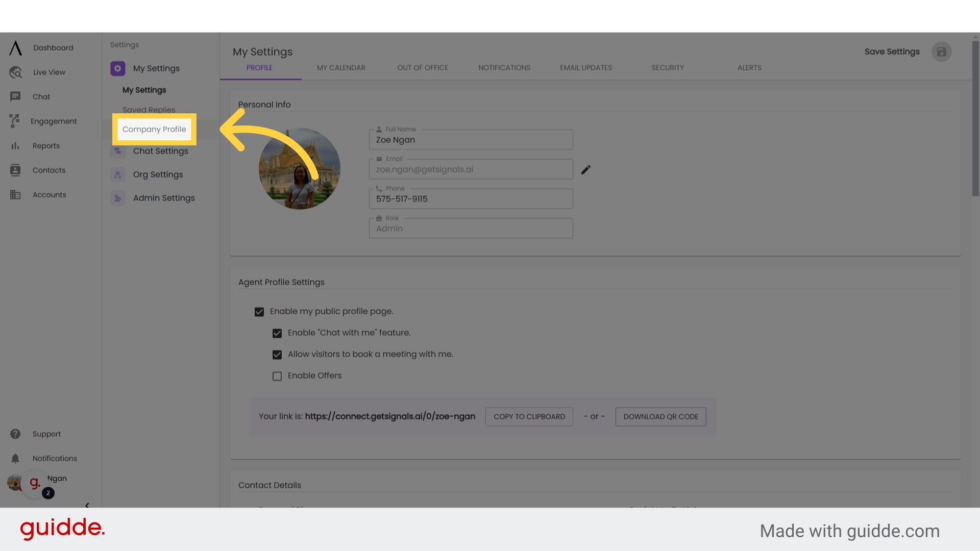Select My Settings sub-item in menu
Viewport: 980px width, 551px height.
tap(144, 90)
